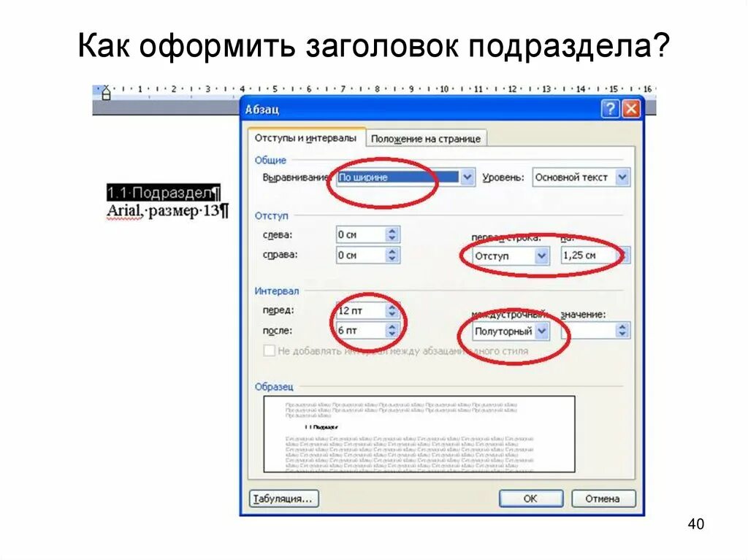This screenshot has width=748, height=560.
Task: Click the stepper arrows of the после spacing field
Action: [392, 331]
